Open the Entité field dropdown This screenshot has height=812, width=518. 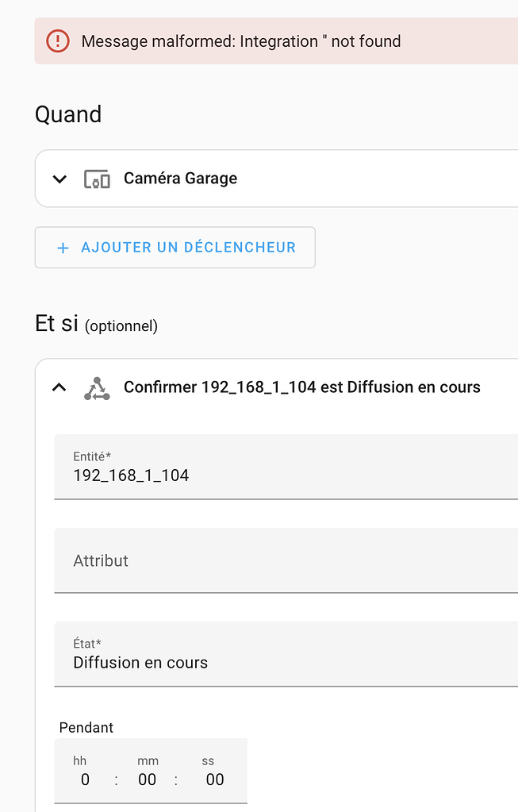[286, 475]
